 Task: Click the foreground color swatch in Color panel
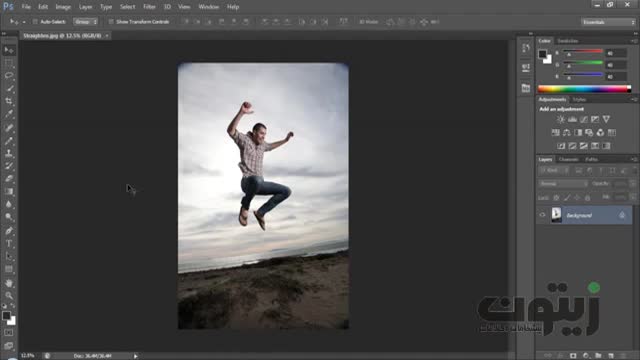pos(542,54)
